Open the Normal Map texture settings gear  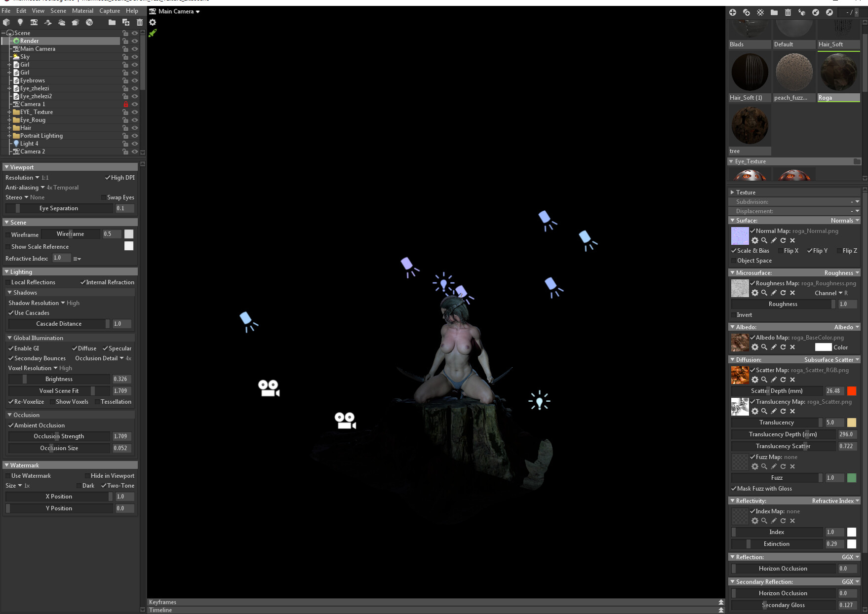755,240
